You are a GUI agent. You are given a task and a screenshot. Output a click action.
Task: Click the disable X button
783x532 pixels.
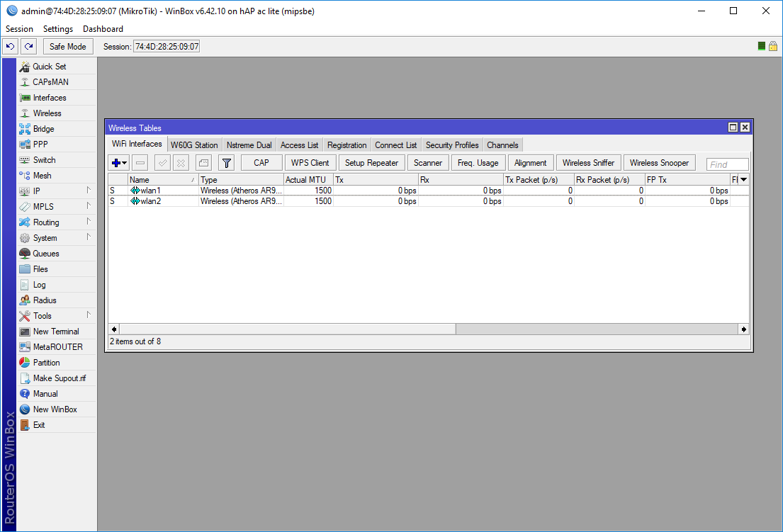coord(181,163)
